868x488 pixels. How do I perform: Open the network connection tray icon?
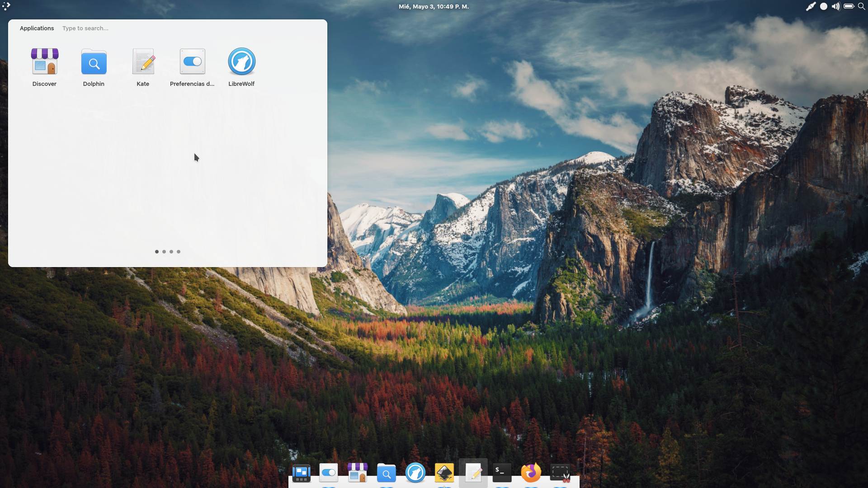click(811, 6)
